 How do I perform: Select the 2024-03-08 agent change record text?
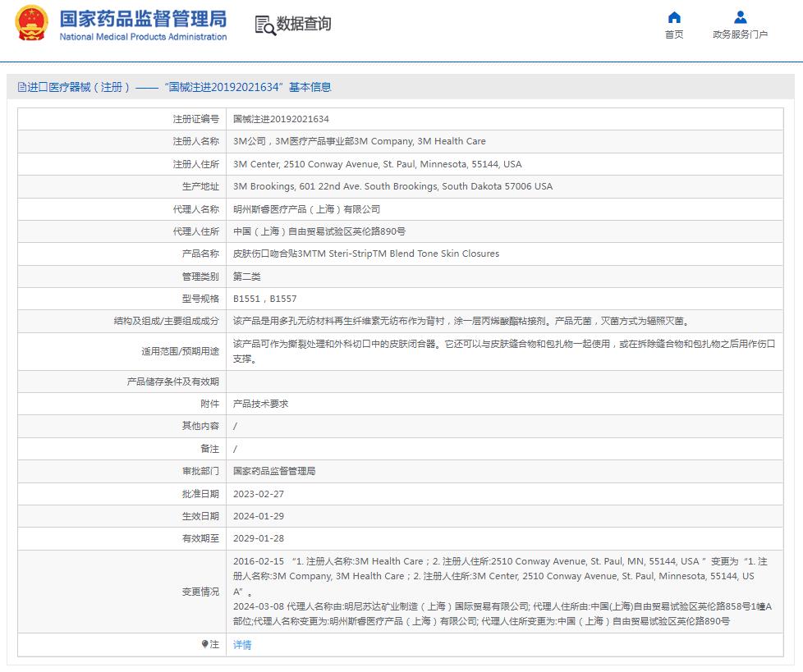click(x=502, y=614)
